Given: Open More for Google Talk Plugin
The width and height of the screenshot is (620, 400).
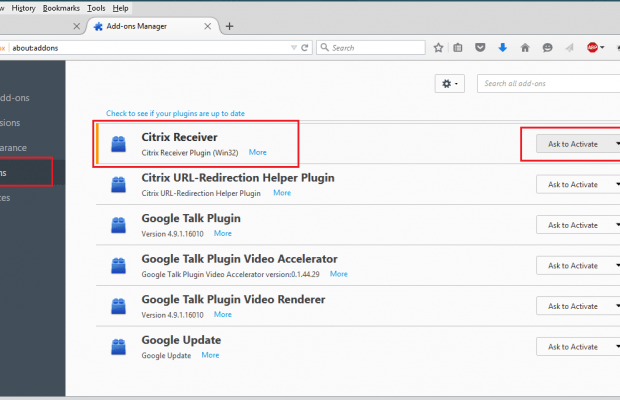Looking at the screenshot, I should point(223,233).
